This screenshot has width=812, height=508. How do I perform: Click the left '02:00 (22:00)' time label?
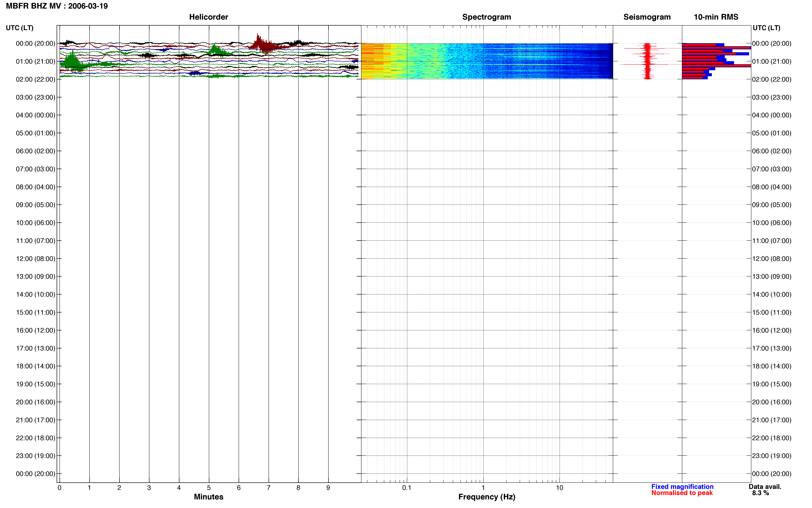[36, 79]
